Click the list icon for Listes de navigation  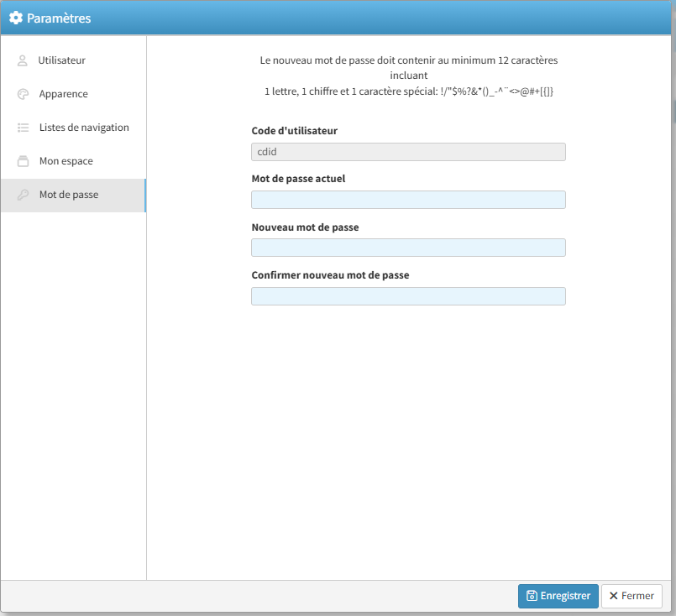tap(23, 128)
